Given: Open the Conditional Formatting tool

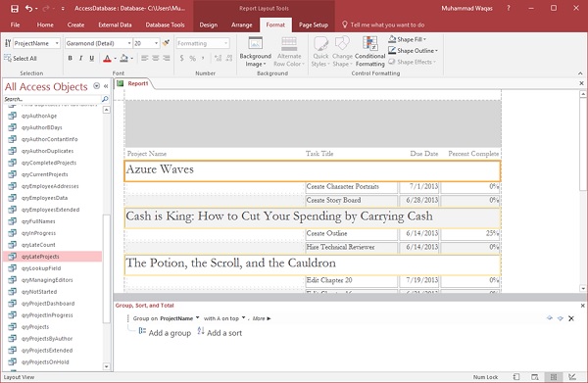Looking at the screenshot, I should click(x=369, y=52).
